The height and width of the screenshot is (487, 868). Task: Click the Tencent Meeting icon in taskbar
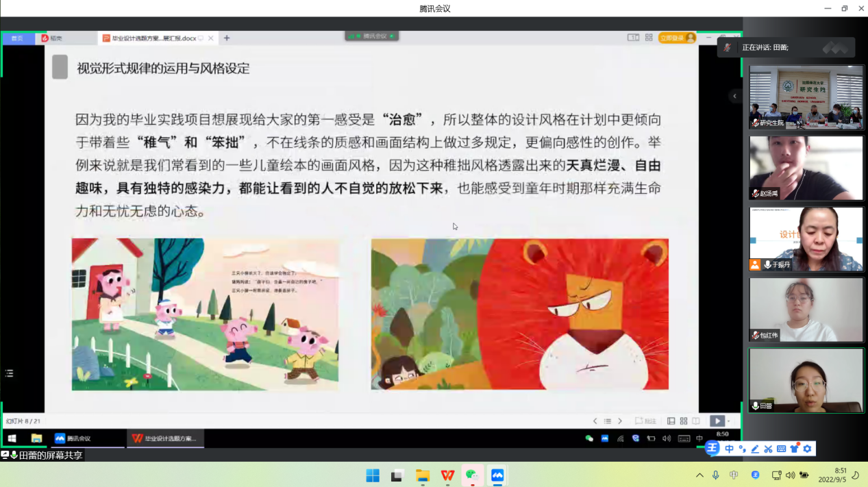coord(497,475)
